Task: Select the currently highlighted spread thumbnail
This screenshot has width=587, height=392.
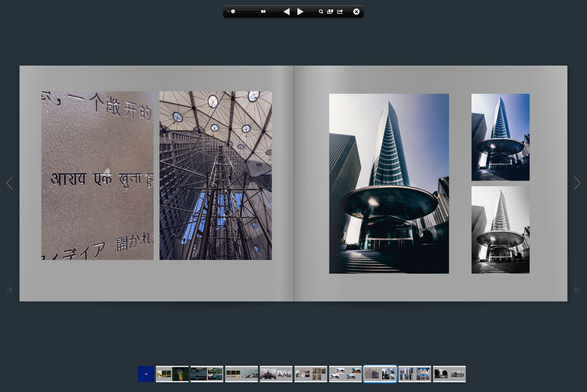Action: 380,374
